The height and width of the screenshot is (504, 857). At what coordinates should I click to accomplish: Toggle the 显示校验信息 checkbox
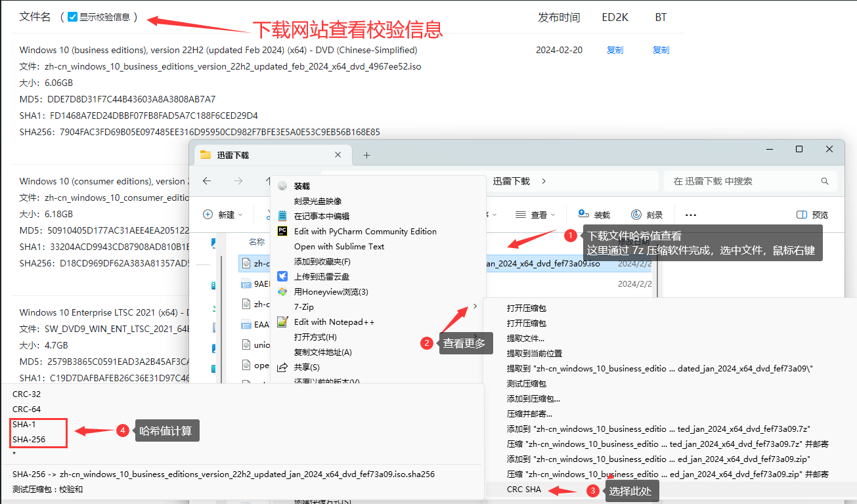[73, 17]
